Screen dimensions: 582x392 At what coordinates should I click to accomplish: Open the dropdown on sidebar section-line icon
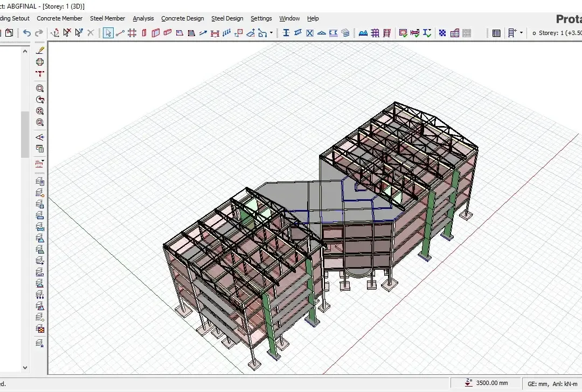coord(44,161)
